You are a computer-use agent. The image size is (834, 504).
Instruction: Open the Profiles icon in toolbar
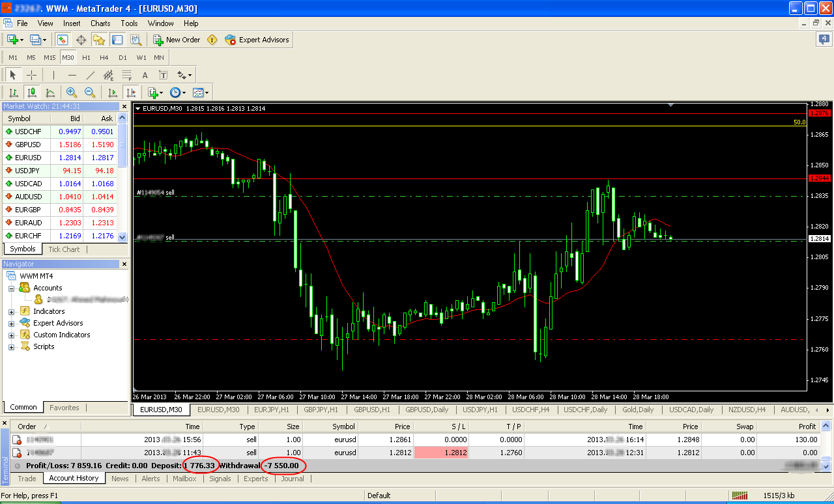(x=36, y=40)
